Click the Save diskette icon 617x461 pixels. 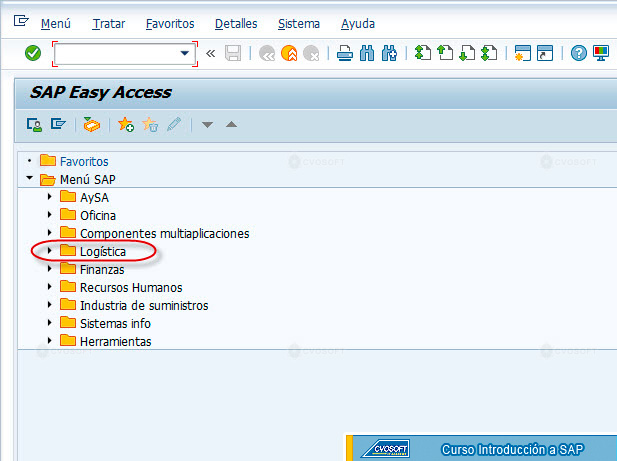click(233, 53)
